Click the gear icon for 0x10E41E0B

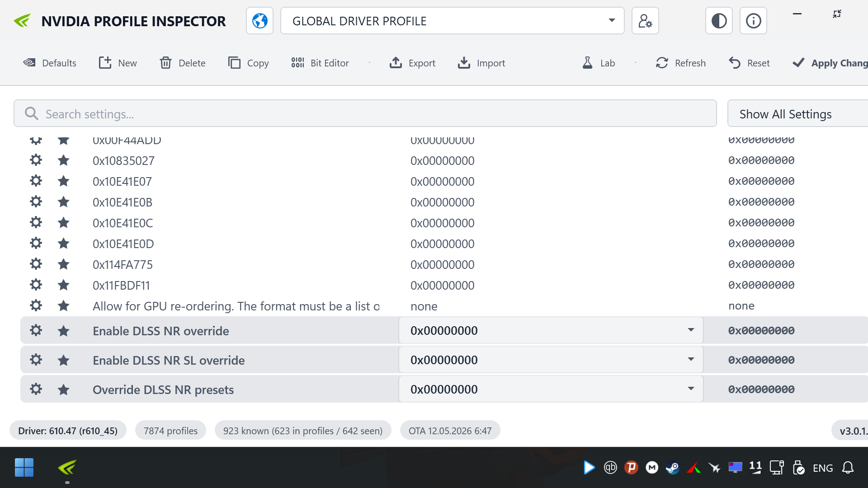coord(36,202)
